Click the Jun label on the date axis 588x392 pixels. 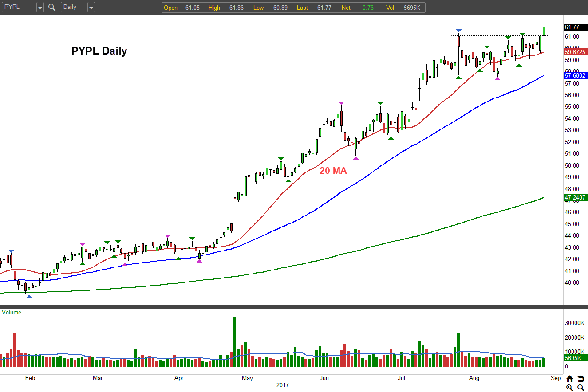(324, 378)
